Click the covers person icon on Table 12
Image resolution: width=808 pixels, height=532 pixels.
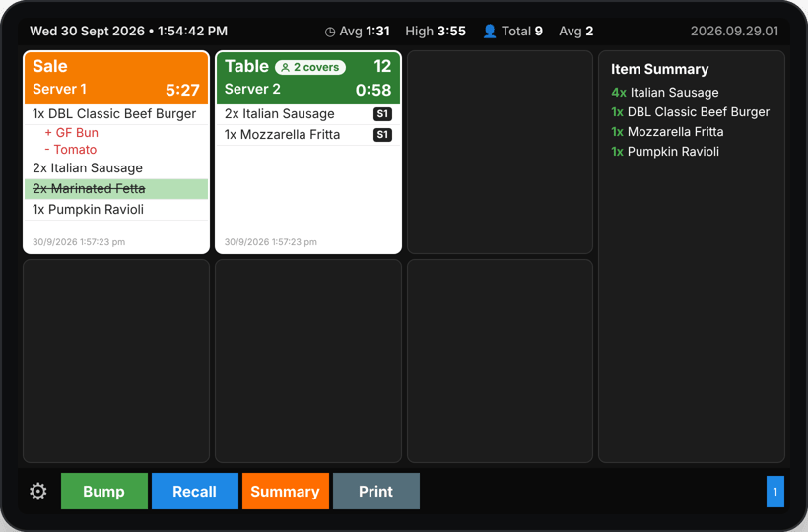(x=285, y=67)
